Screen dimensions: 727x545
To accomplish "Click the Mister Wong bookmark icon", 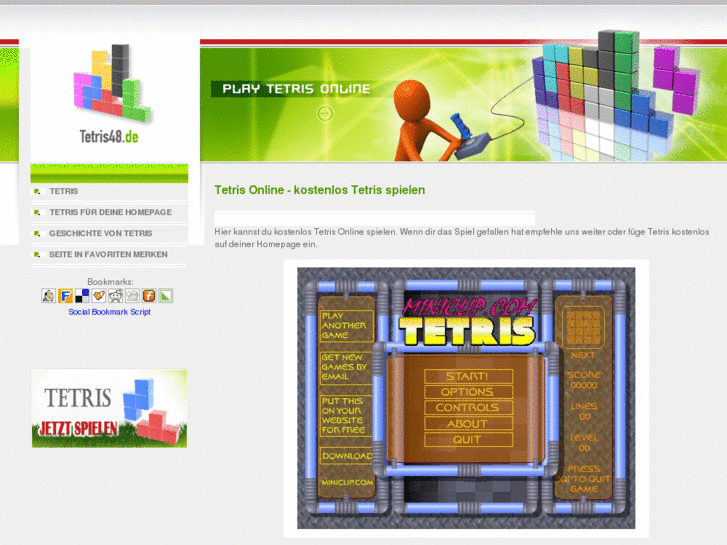I will tap(48, 295).
